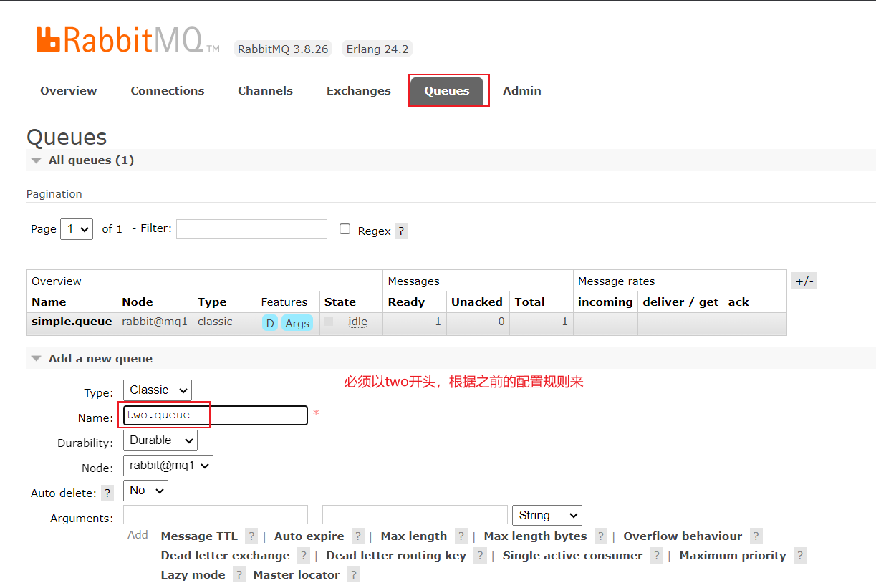Click the queue filter input field
Viewport: 876px width, 588px height.
coord(252,229)
